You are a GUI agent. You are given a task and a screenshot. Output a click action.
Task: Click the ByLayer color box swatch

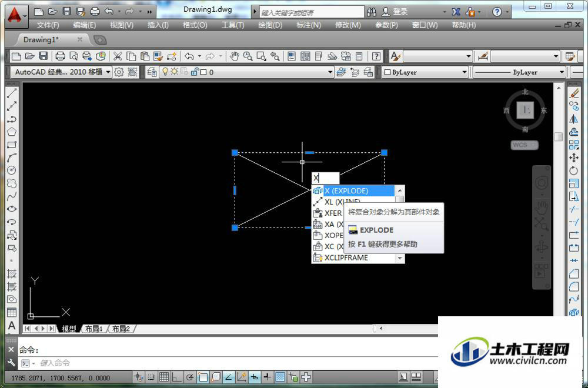387,72
